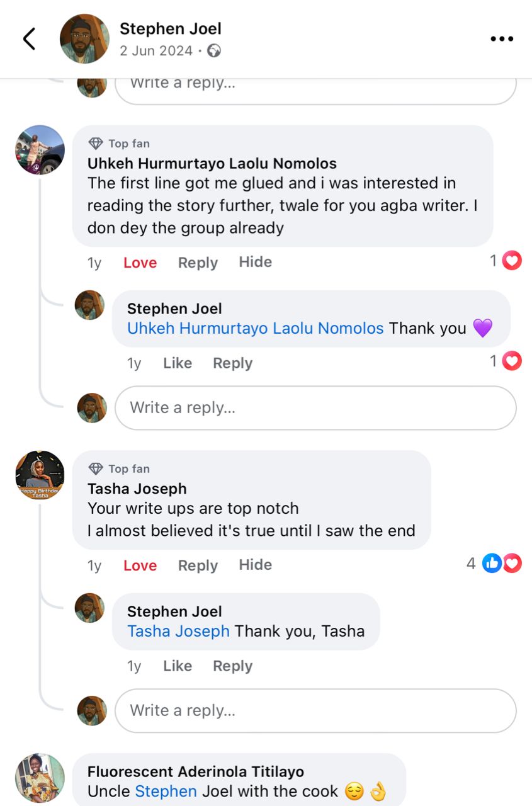The width and height of the screenshot is (532, 806).
Task: Open the three-dot more options menu
Action: (x=502, y=39)
